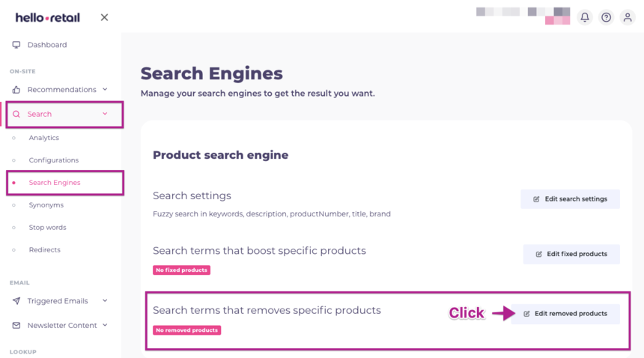Viewport: 644px width, 358px height.
Task: Close the sidebar with the X icon
Action: [x=104, y=17]
